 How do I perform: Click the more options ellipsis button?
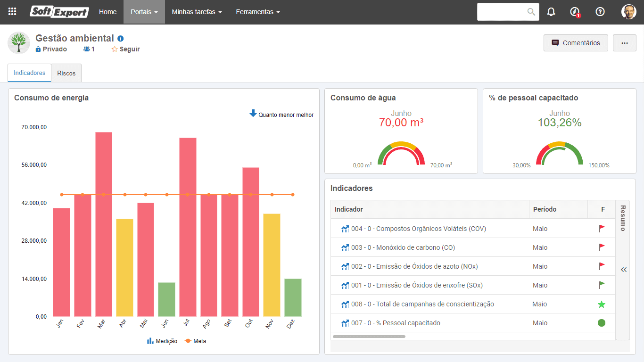pyautogui.click(x=625, y=43)
